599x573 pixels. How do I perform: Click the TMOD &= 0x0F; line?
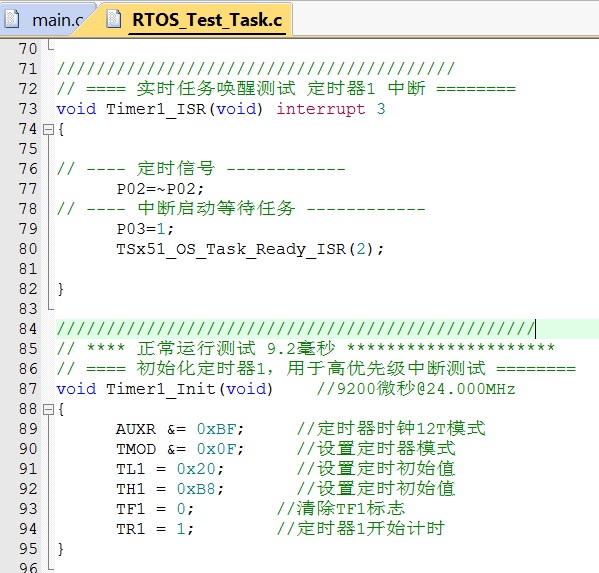[180, 449]
